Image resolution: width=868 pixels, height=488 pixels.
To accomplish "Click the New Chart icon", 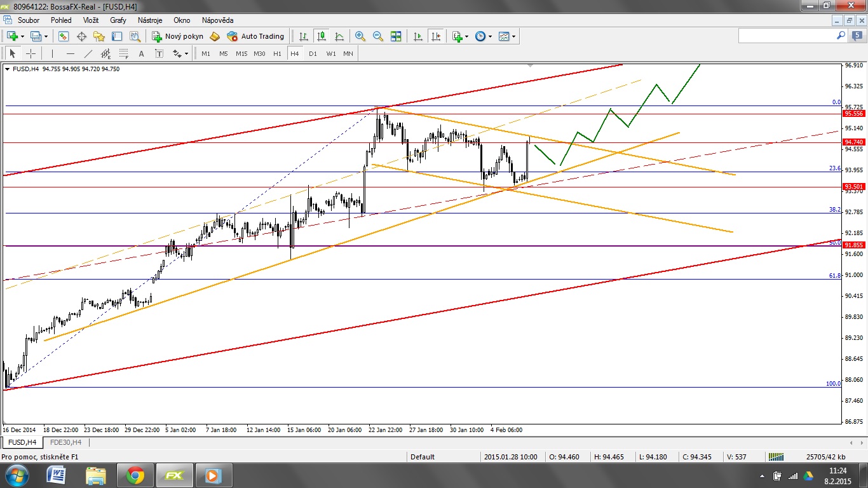I will tap(11, 36).
